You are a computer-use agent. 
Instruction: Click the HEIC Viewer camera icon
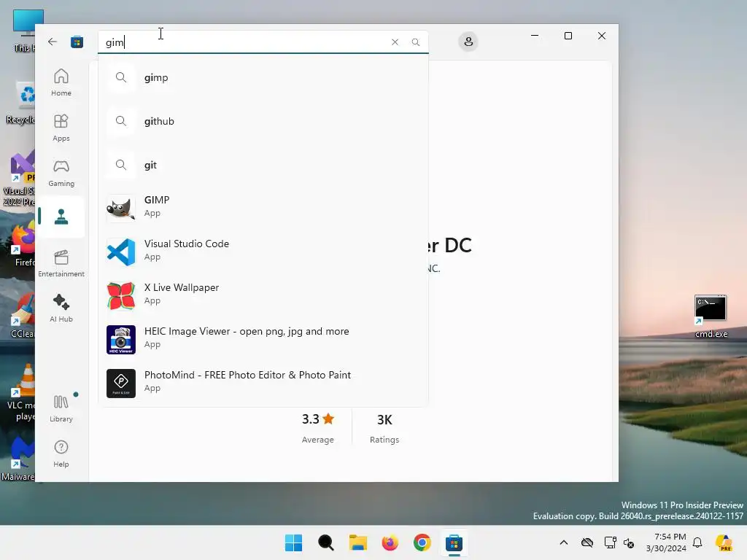[120, 340]
